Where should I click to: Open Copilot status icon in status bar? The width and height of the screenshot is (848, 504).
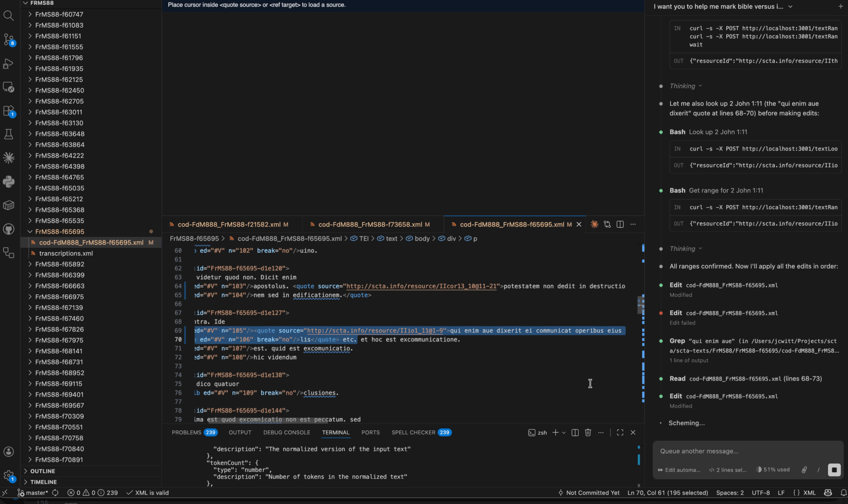[828, 493]
